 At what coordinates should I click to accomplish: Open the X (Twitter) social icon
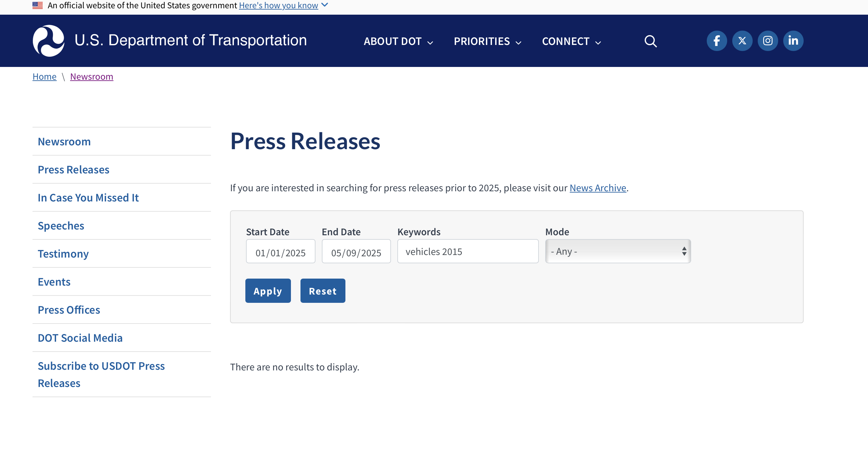[742, 41]
